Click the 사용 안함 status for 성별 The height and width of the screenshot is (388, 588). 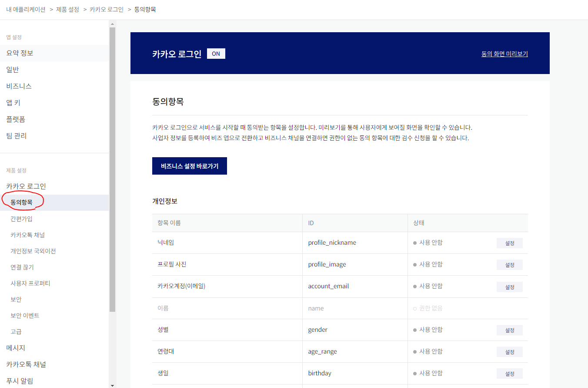click(428, 330)
